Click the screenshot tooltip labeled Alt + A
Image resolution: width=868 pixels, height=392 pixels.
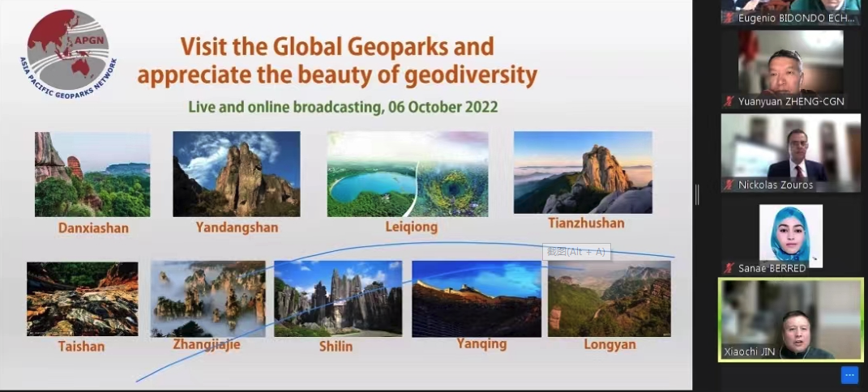(x=576, y=252)
